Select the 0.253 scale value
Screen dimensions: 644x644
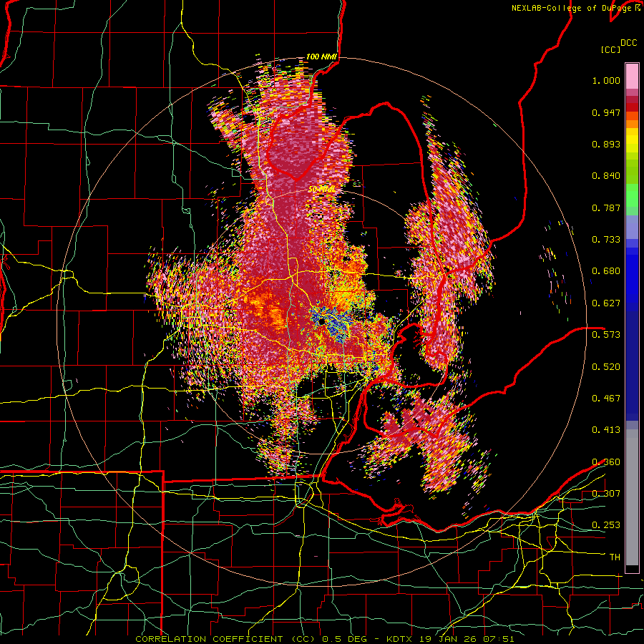tap(606, 525)
